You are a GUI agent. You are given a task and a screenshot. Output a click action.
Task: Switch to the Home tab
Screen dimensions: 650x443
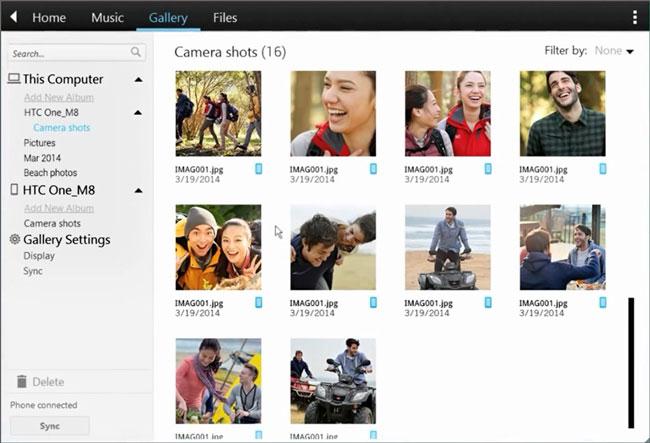(49, 17)
